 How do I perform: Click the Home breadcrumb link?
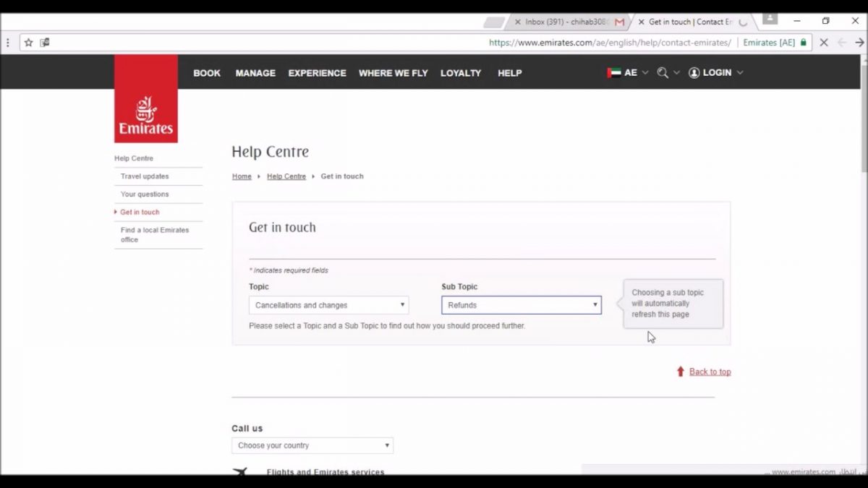tap(242, 176)
